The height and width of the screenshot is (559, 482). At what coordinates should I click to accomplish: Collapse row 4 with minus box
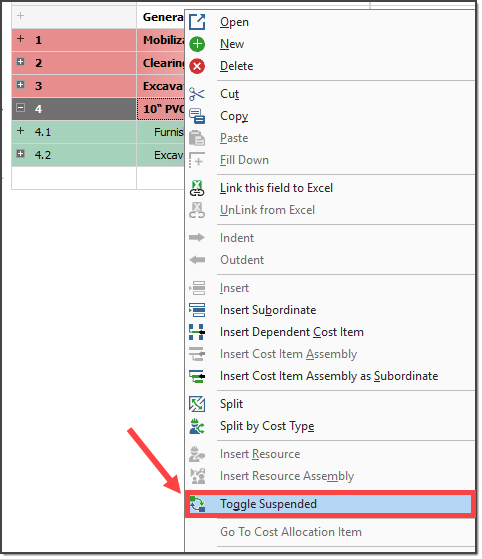pos(21,108)
